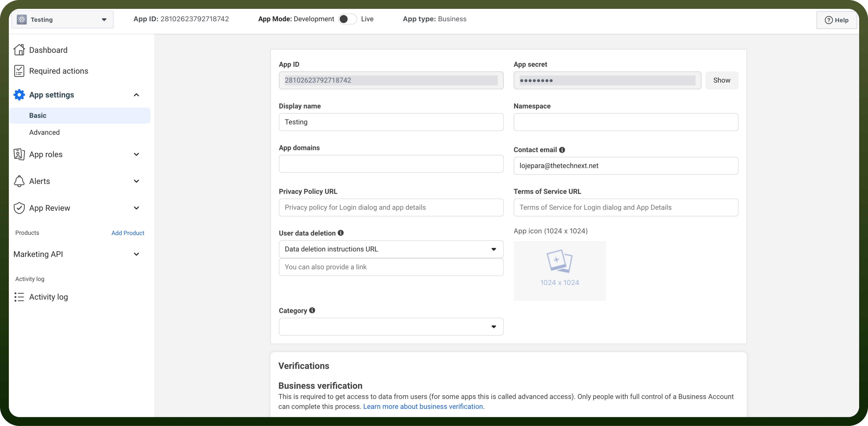Click the Alerts bell icon
The height and width of the screenshot is (426, 868).
click(x=19, y=181)
